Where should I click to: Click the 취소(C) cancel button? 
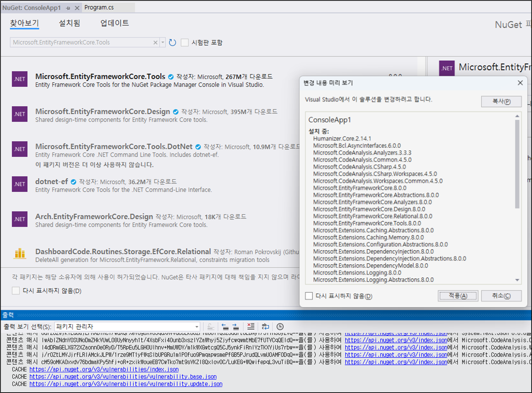tap(501, 296)
